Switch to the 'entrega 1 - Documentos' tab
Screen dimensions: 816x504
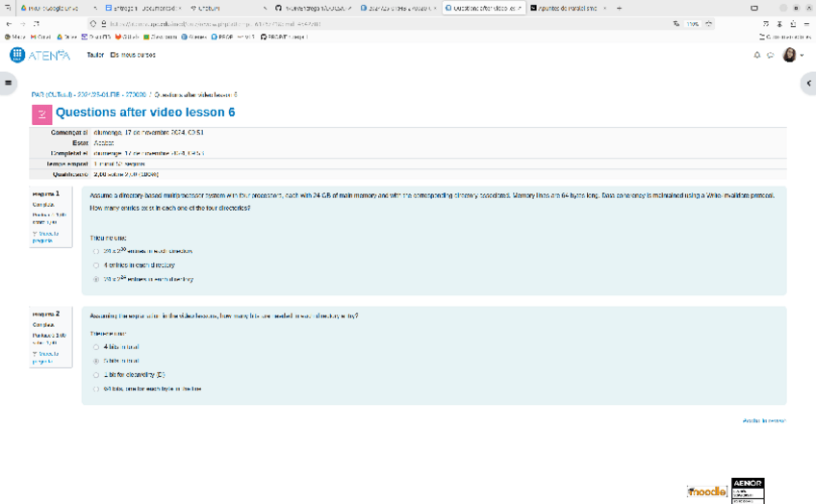(143, 8)
